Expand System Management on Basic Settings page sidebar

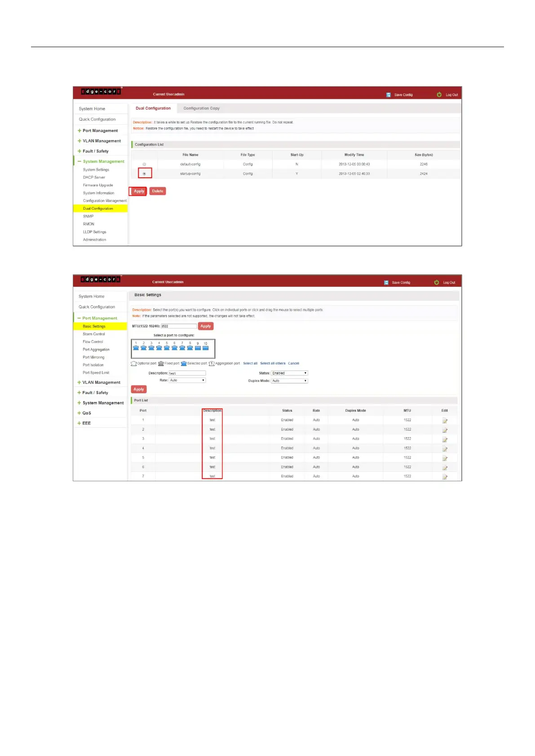pyautogui.click(x=101, y=403)
